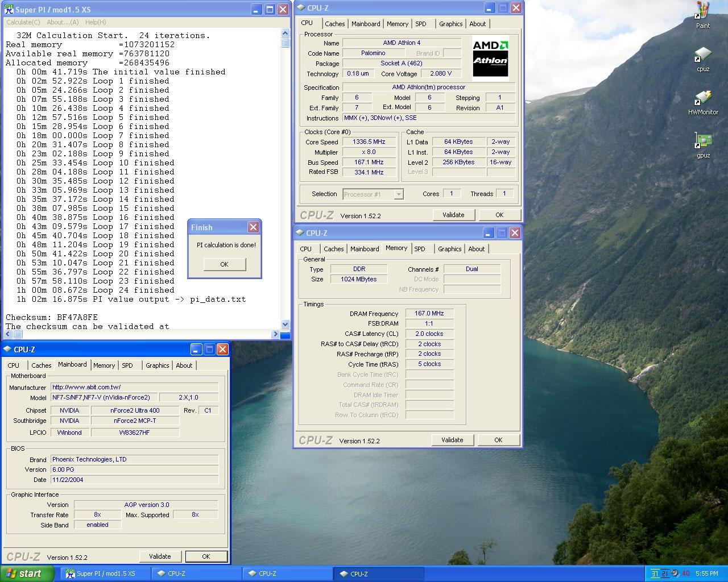Open the Calculate(C) menu in Super PI
This screenshot has height=582, width=728.
[23, 22]
